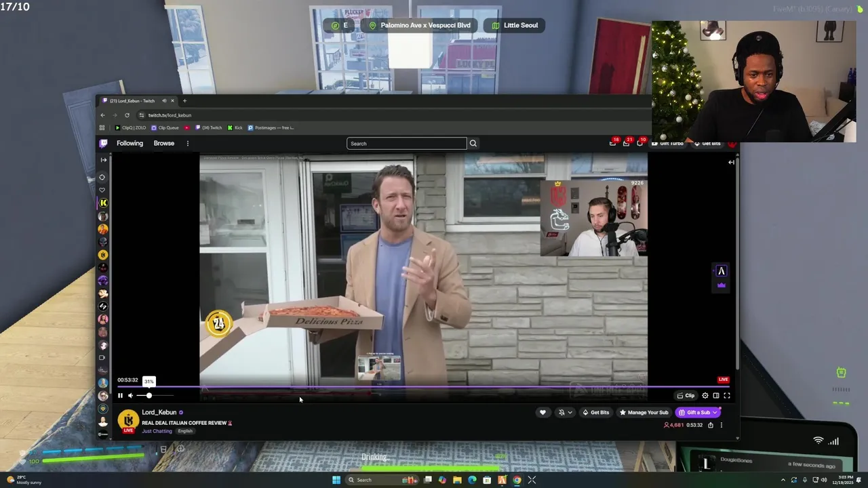Open the YouTube bookmark icon

click(187, 127)
